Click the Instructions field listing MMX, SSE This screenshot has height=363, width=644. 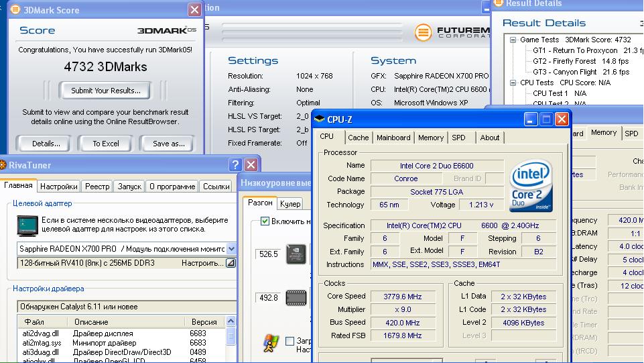464,264
